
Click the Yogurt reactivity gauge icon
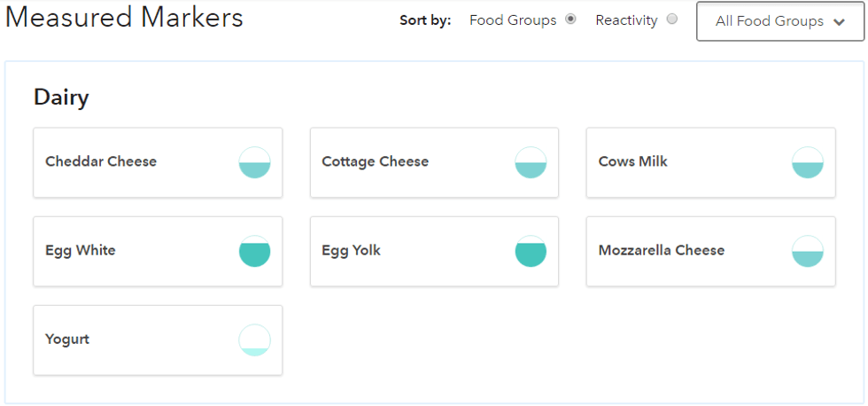pyautogui.click(x=254, y=340)
